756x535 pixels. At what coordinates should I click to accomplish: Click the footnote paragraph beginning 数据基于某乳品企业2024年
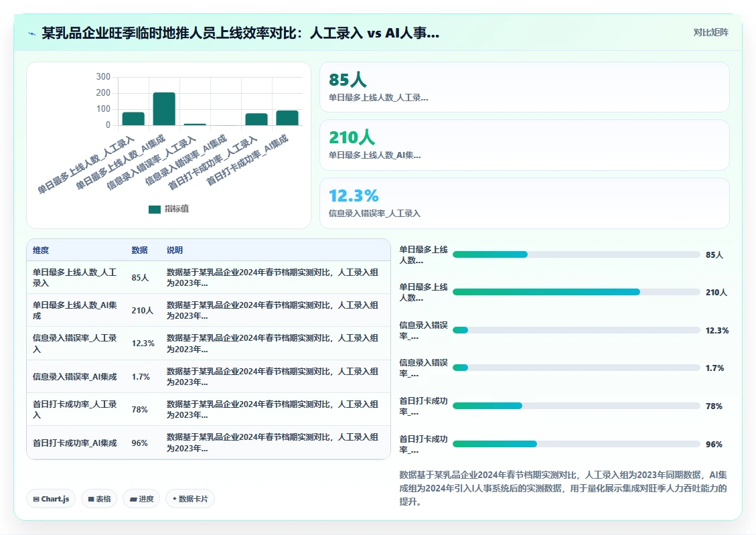(563, 488)
